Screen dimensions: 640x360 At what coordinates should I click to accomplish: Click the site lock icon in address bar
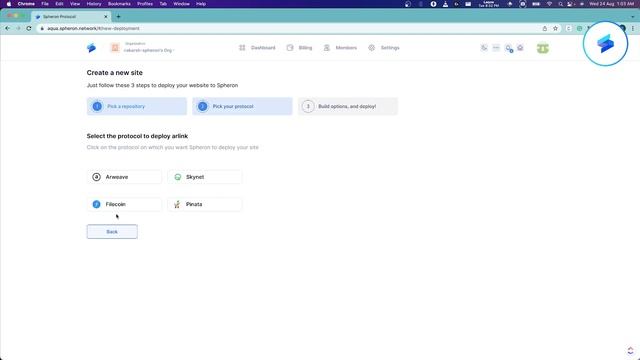[x=42, y=28]
